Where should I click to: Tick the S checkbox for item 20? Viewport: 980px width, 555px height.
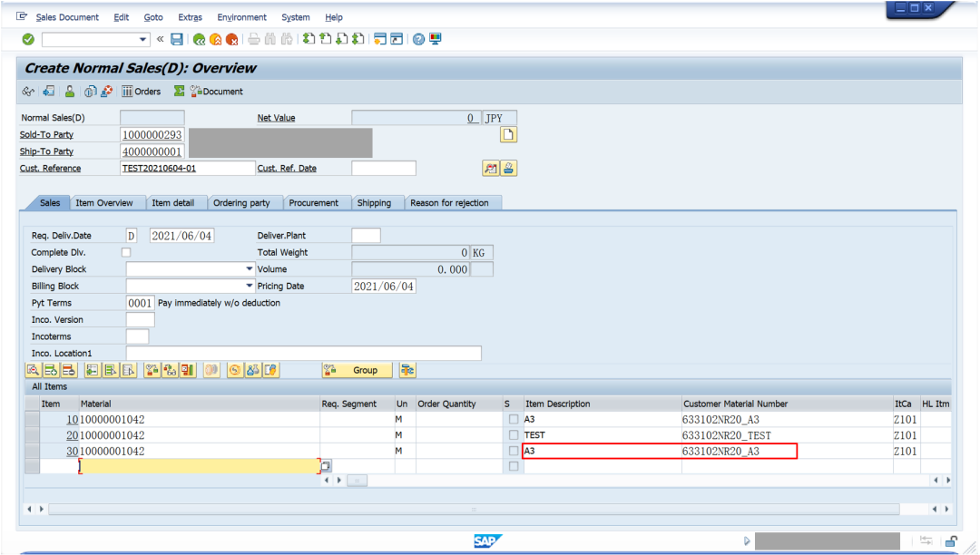point(513,435)
